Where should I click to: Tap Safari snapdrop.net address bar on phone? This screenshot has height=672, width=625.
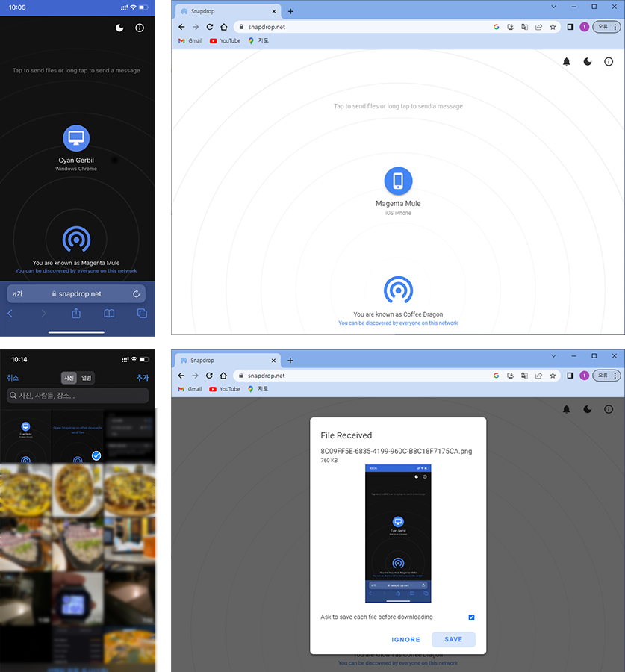tap(76, 294)
